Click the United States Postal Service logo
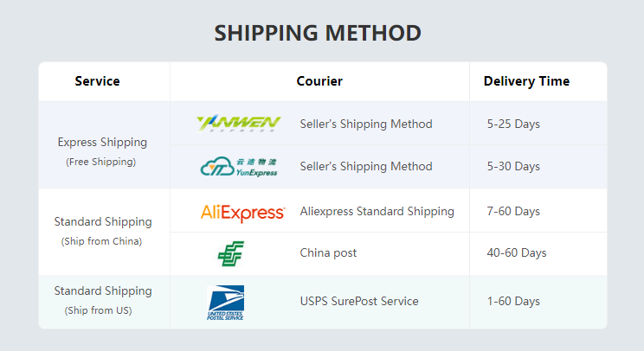Viewport: 644px width, 351px height. [225, 303]
